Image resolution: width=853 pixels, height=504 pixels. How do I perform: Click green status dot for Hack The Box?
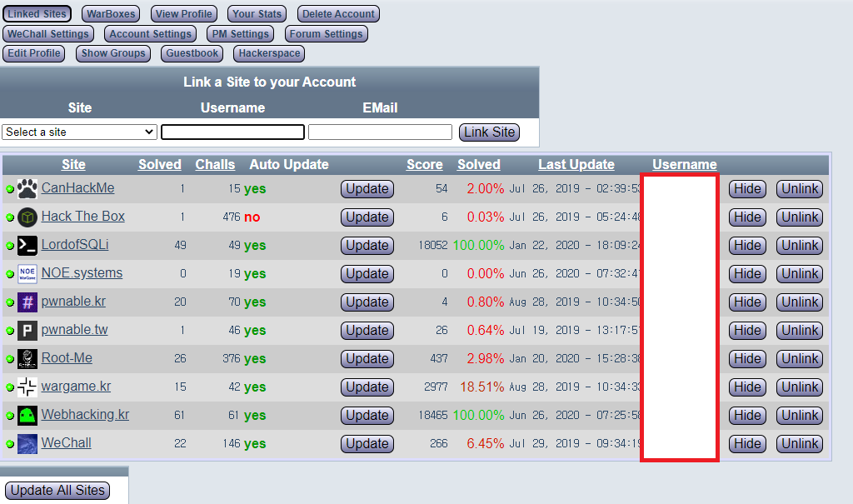10,217
